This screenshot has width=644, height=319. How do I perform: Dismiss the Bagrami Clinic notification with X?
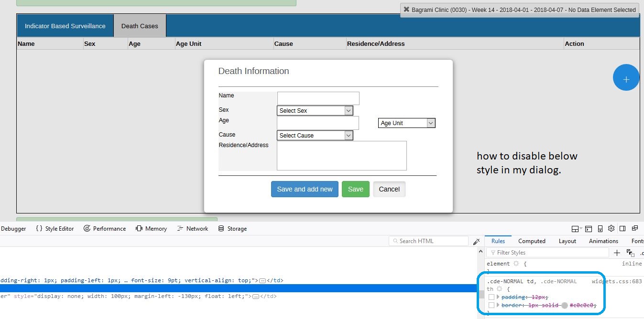coord(406,10)
